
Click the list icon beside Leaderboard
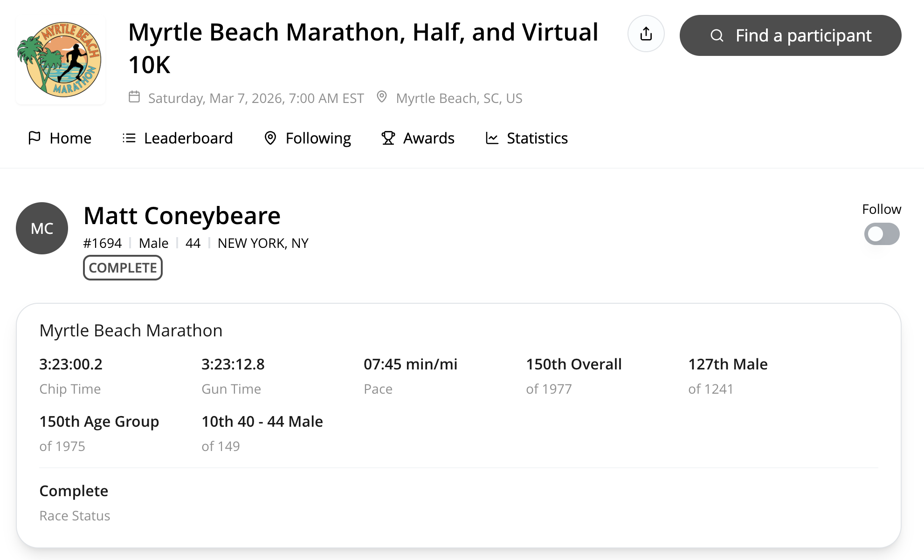[x=129, y=138]
